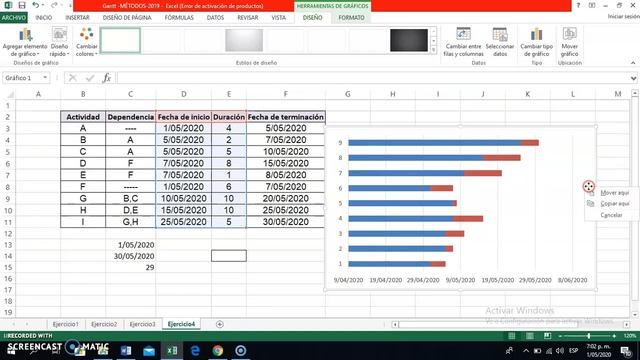The height and width of the screenshot is (360, 640).
Task: Switch to the INSERTAR tab
Action: (77, 18)
